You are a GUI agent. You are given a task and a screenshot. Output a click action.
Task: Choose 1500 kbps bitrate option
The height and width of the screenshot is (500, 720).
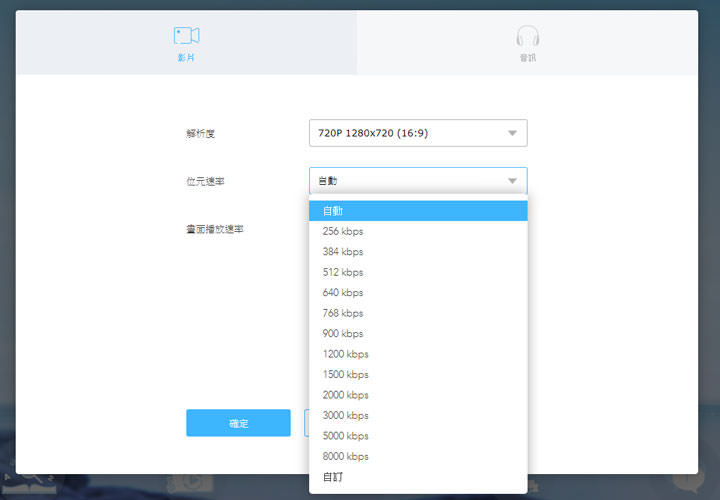(x=418, y=374)
